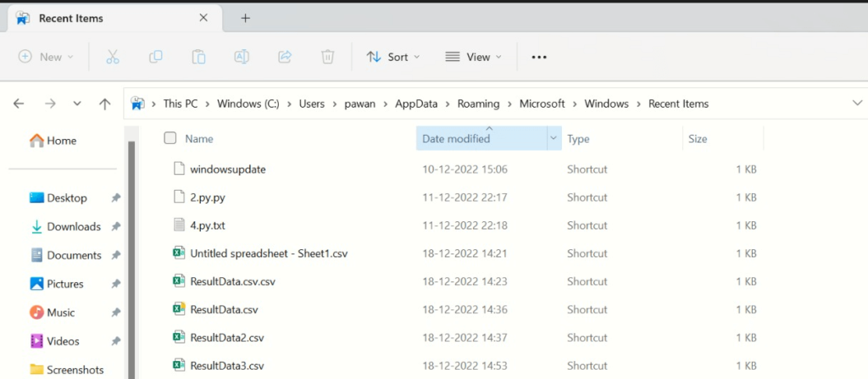Viewport: 868px width, 379px height.
Task: Add a new tab with plus
Action: point(245,18)
